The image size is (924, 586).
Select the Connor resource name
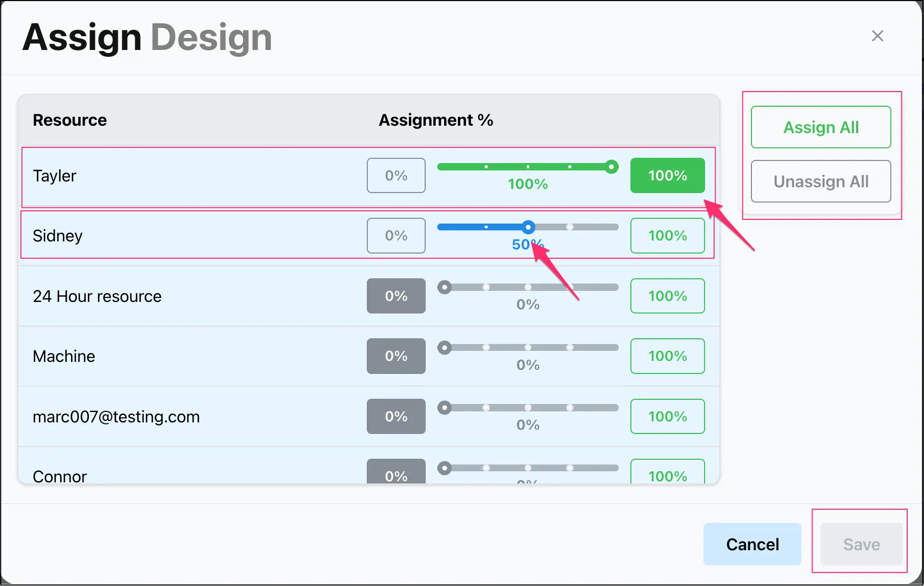point(59,476)
